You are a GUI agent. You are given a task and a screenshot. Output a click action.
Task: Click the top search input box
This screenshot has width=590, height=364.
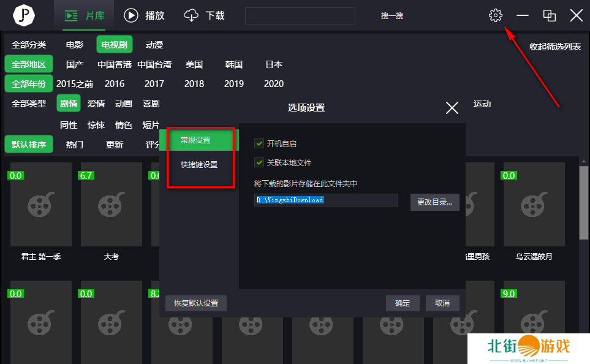coord(300,16)
